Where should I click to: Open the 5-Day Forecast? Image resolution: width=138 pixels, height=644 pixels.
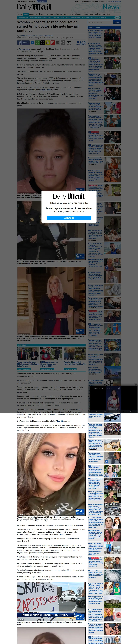click(x=116, y=1)
